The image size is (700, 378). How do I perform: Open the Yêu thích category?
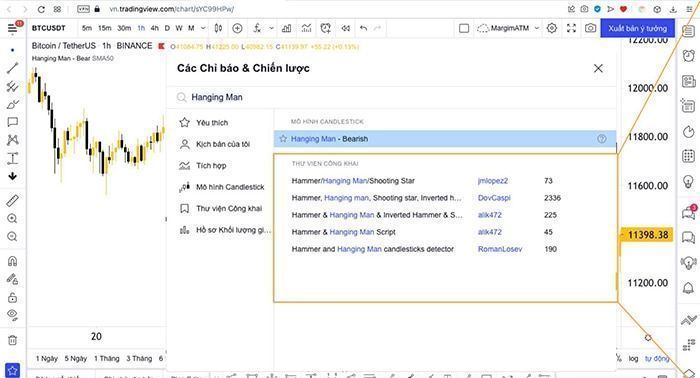[x=212, y=123]
